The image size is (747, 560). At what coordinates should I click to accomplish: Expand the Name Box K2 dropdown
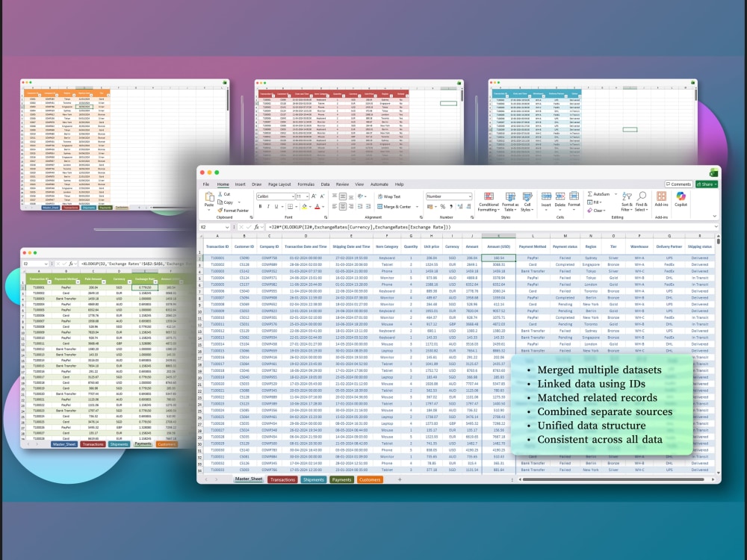tap(227, 227)
